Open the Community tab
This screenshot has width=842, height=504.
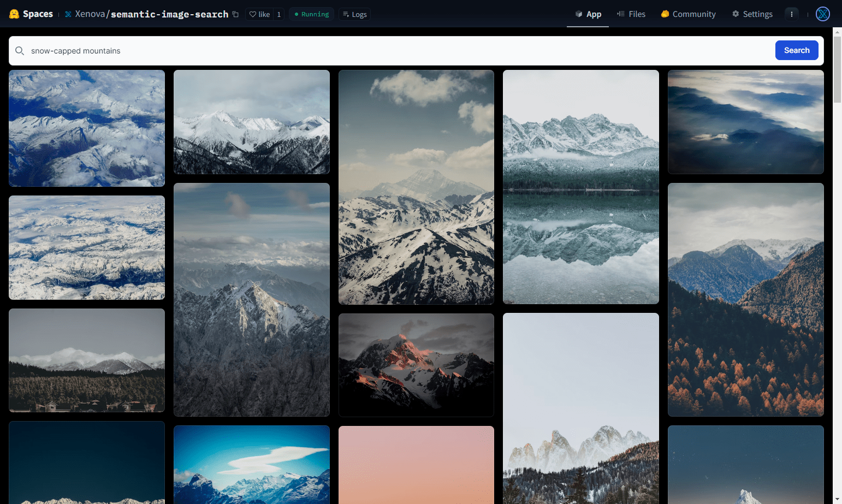pyautogui.click(x=688, y=14)
